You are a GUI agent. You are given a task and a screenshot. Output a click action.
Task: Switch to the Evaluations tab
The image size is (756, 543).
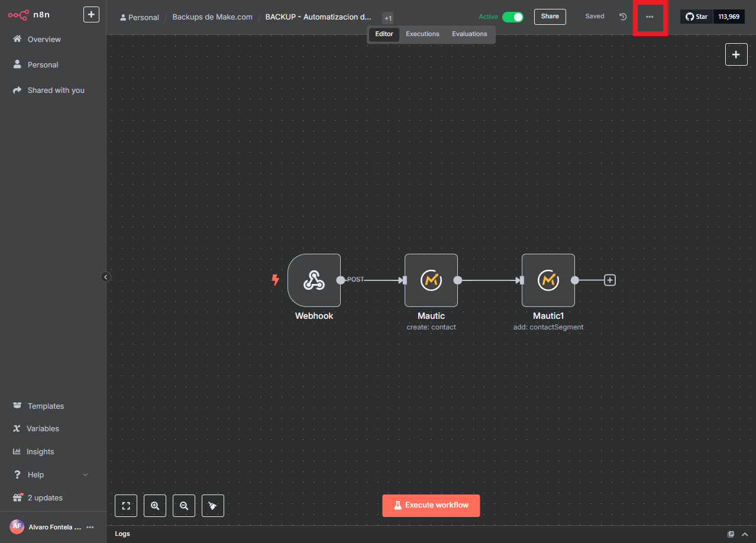470,34
